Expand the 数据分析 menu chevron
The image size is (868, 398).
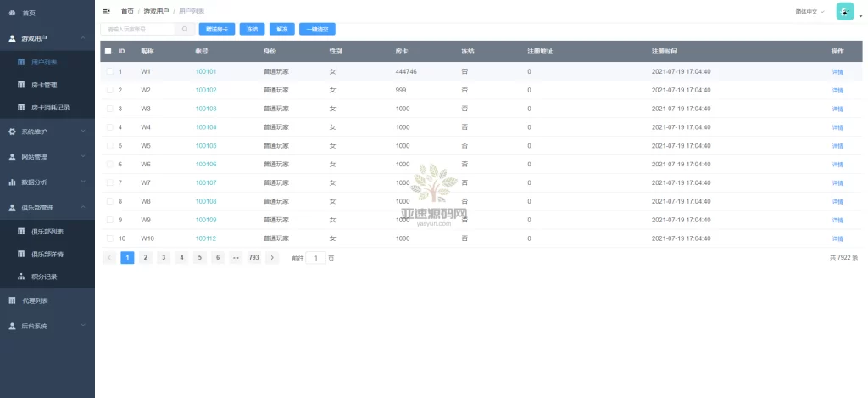pyautogui.click(x=83, y=182)
